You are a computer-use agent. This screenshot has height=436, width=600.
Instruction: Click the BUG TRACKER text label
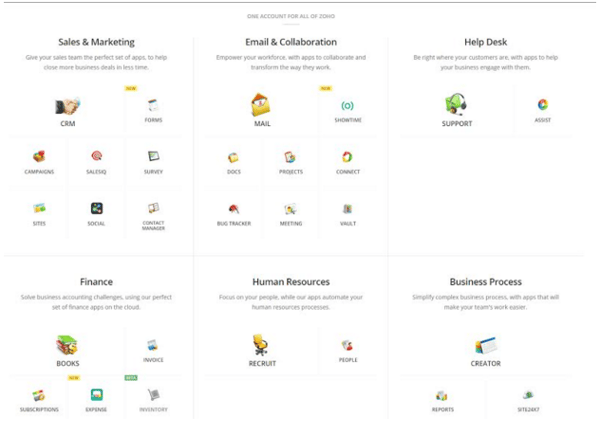(234, 224)
